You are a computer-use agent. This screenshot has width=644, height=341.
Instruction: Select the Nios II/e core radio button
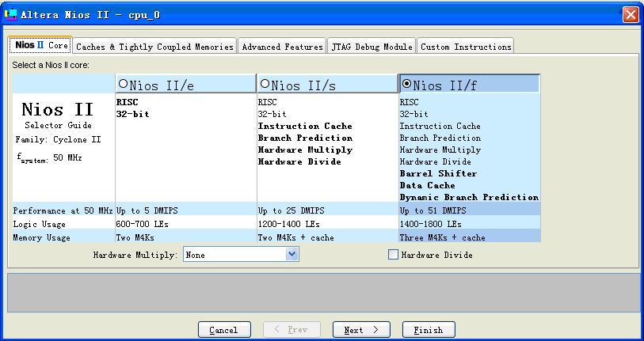click(x=123, y=84)
